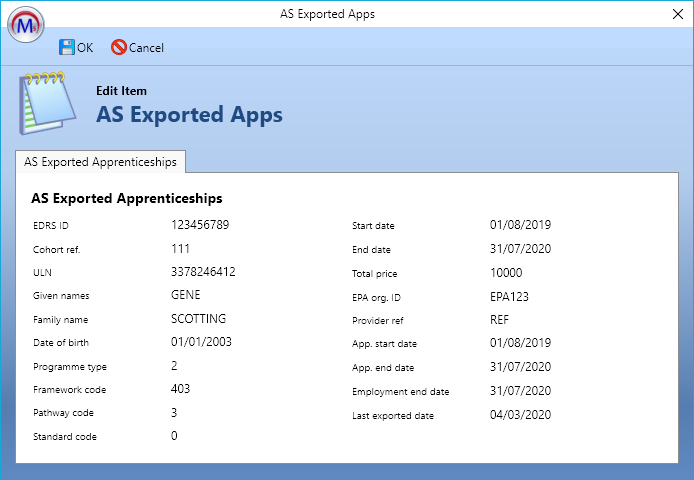
Task: Select the Provider ref value REF
Action: (x=500, y=320)
